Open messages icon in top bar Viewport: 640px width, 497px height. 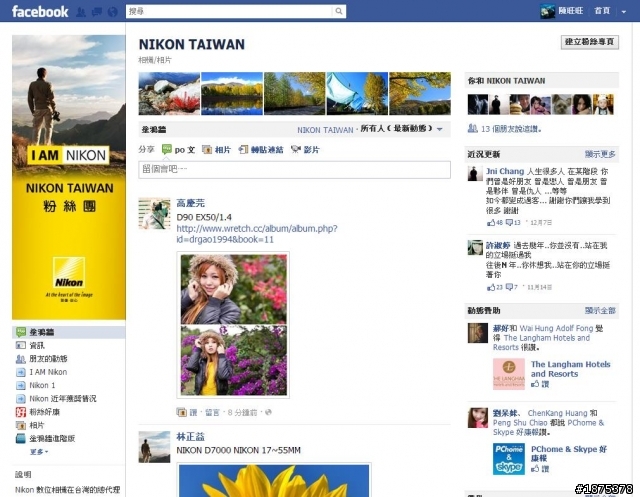click(x=97, y=12)
